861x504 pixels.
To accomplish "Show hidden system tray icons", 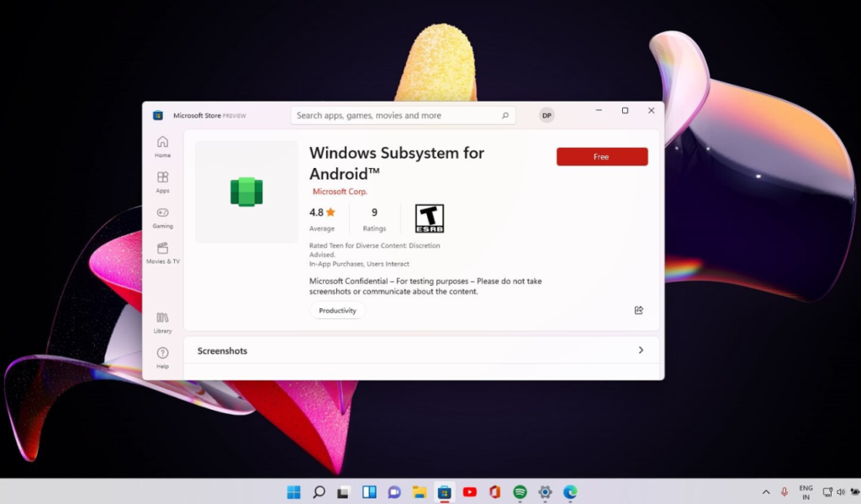I will pos(766,492).
